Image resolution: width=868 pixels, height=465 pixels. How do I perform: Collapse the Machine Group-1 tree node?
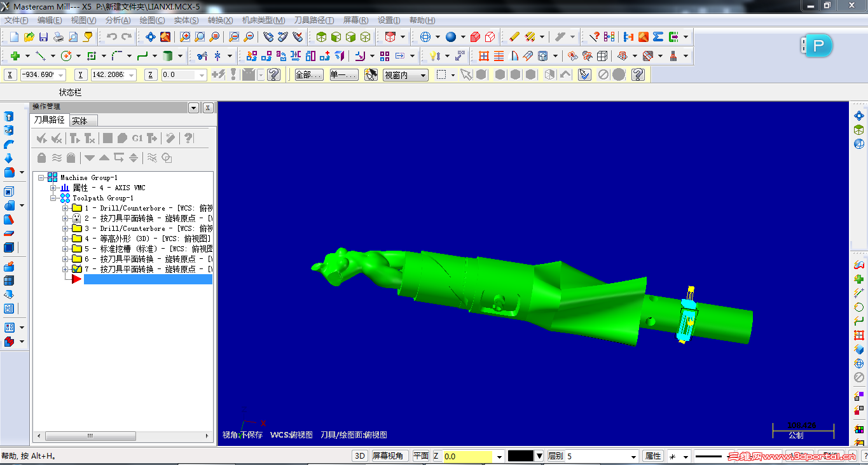coord(41,177)
